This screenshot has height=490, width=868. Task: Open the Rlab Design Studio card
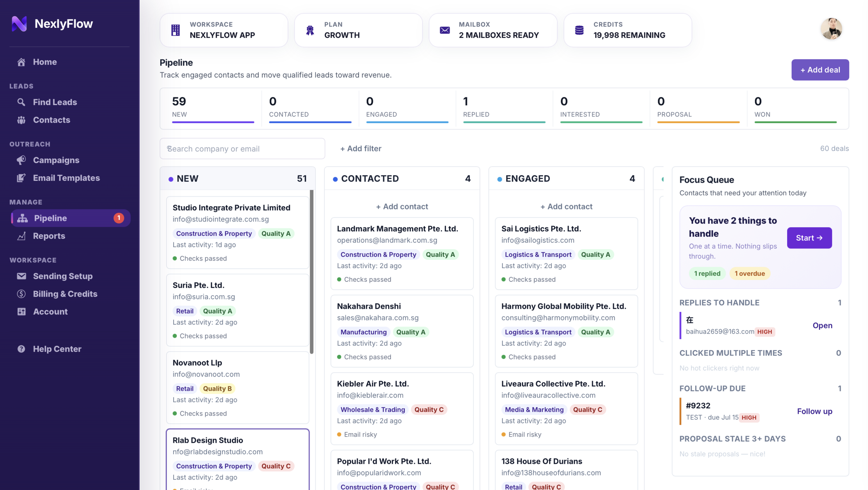237,459
